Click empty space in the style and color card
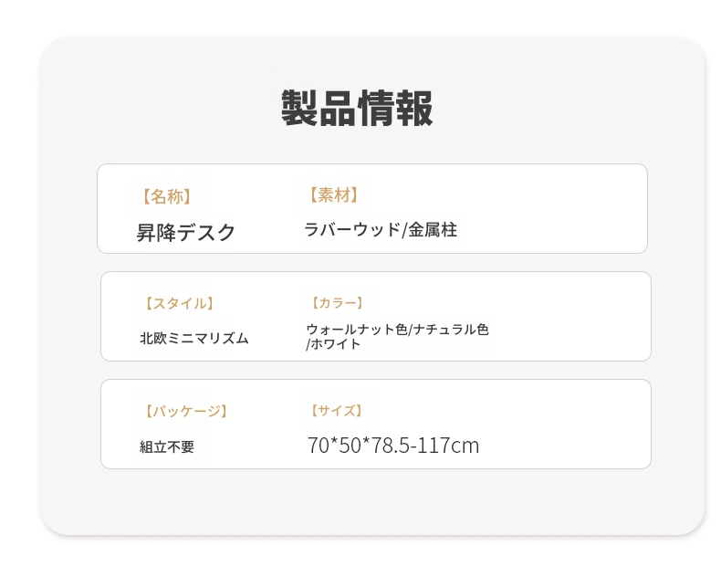The height and width of the screenshot is (588, 721). 570,317
